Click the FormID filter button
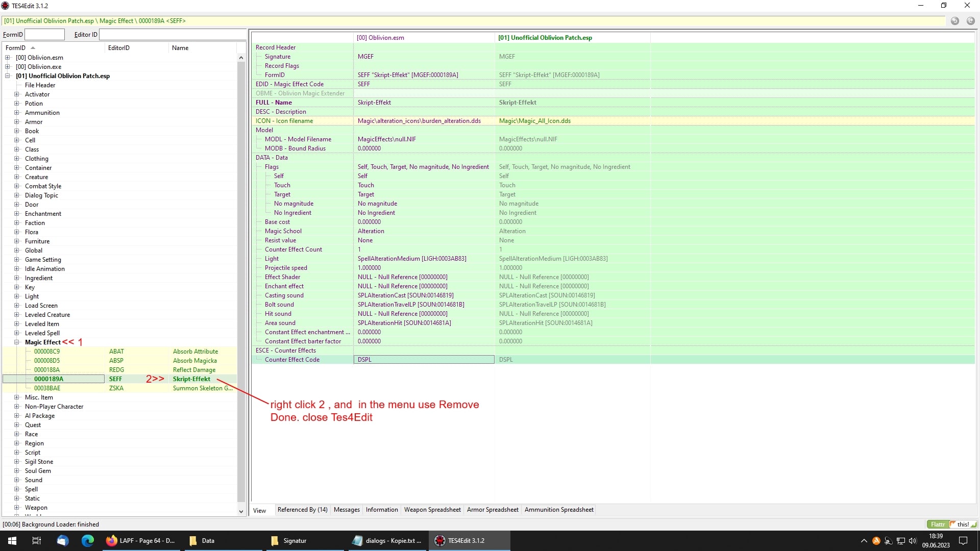Screen dimensions: 980x551 12,34
